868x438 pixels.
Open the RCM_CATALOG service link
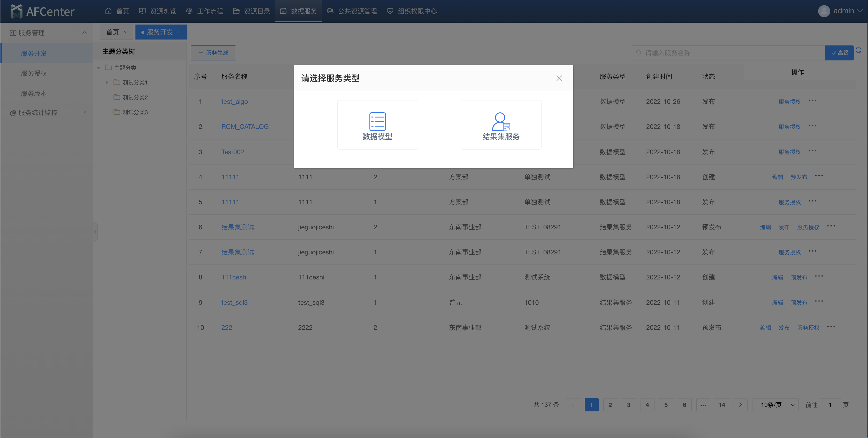(245, 127)
